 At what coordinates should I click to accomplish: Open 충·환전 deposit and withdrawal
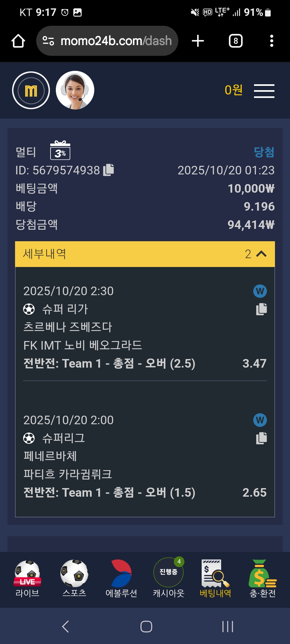[x=262, y=578]
